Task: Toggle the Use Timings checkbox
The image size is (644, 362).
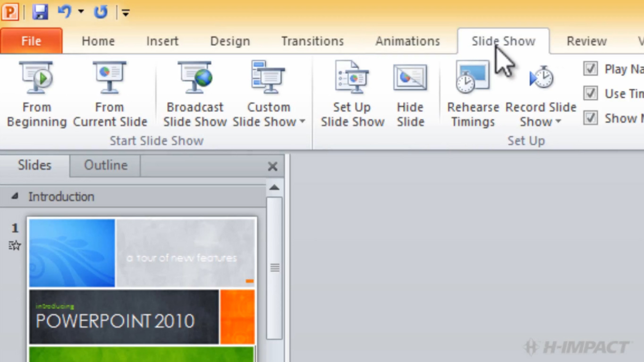Action: coord(590,94)
